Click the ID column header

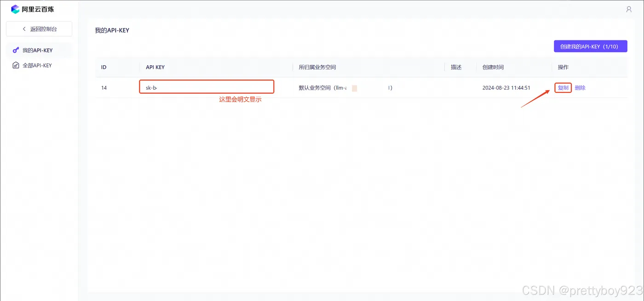[x=104, y=67]
